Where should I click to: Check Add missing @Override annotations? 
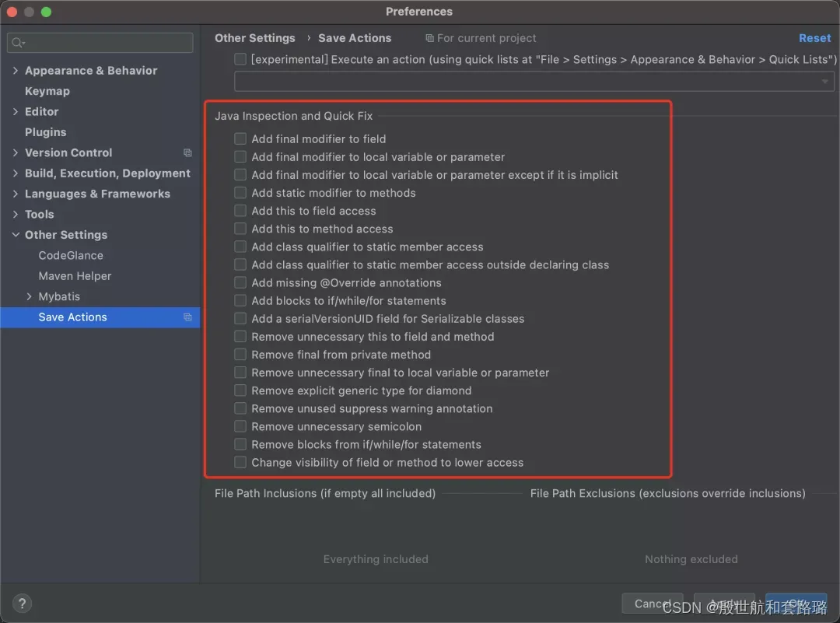click(x=240, y=282)
